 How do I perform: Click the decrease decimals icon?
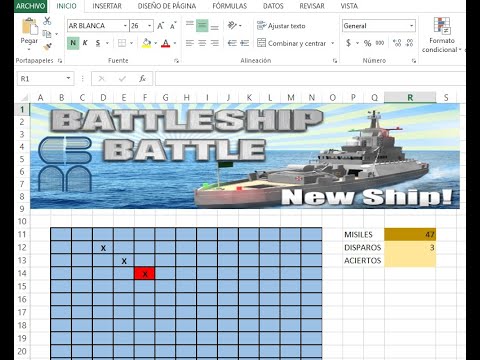coord(410,43)
